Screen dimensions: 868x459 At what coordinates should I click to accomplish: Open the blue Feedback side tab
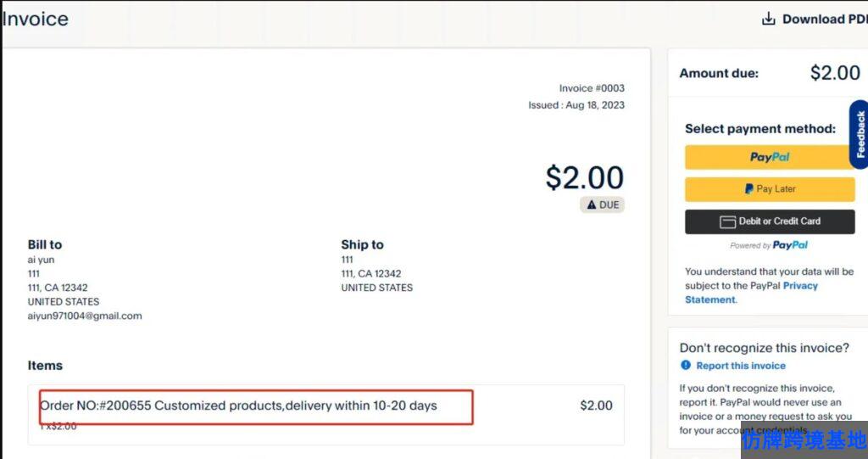(x=860, y=134)
